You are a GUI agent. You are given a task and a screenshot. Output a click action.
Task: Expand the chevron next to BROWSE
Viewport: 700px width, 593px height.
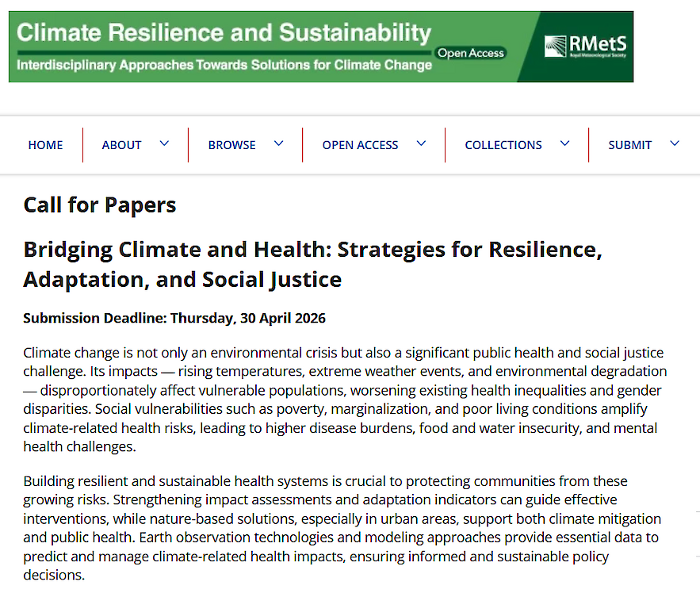[278, 144]
